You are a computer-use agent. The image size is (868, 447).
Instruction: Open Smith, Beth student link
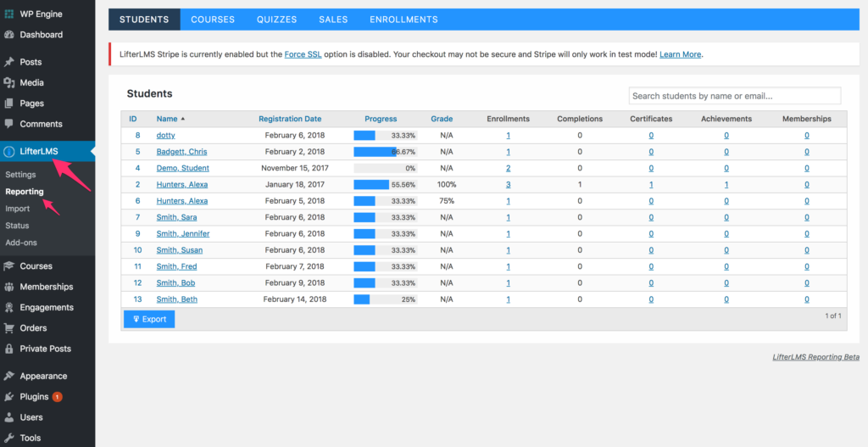tap(176, 299)
